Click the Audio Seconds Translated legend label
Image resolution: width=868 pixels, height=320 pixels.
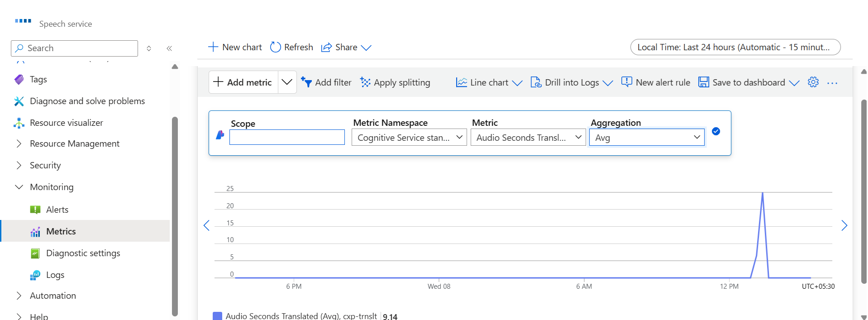tap(301, 316)
